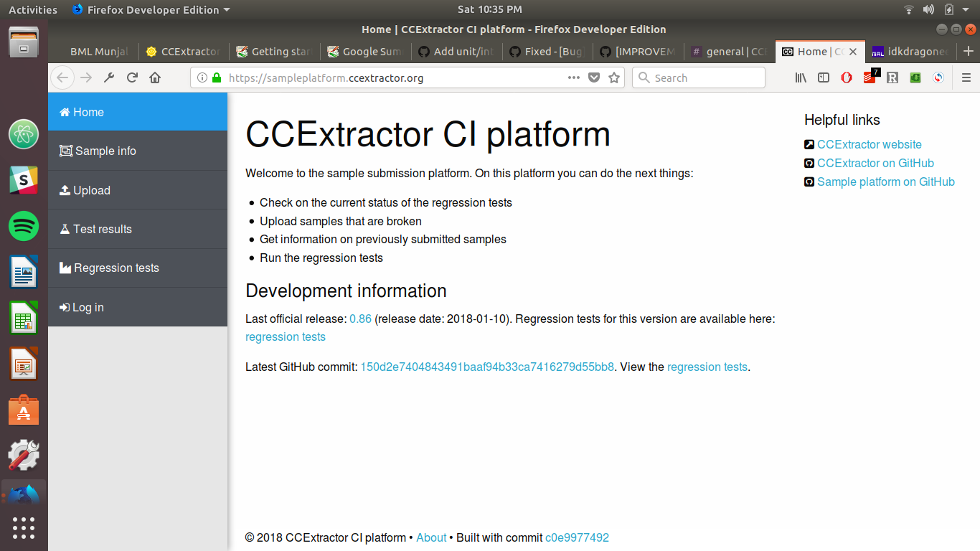Screen dimensions: 980x551
Task: Open the 150d2e74 commit hash link
Action: [487, 367]
